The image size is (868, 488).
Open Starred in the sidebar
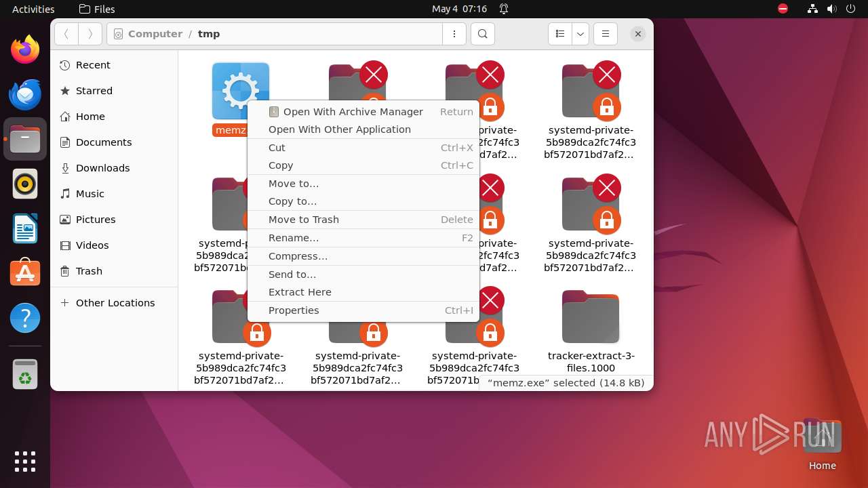click(115, 91)
